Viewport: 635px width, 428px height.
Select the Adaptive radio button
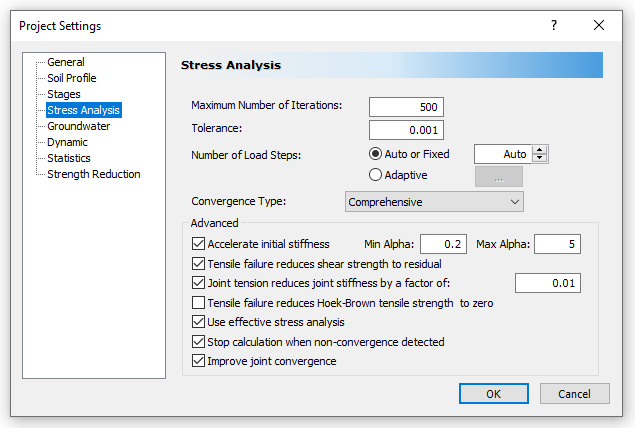376,175
